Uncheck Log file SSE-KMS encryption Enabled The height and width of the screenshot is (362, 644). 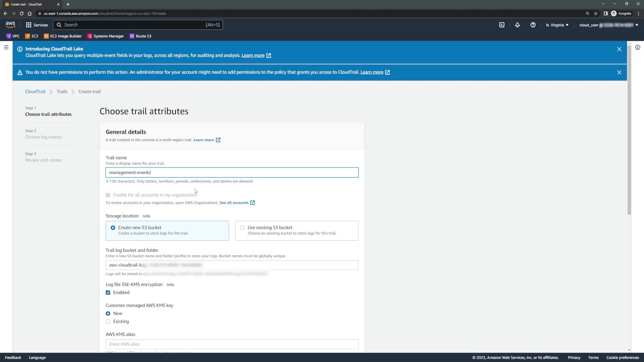(x=108, y=293)
